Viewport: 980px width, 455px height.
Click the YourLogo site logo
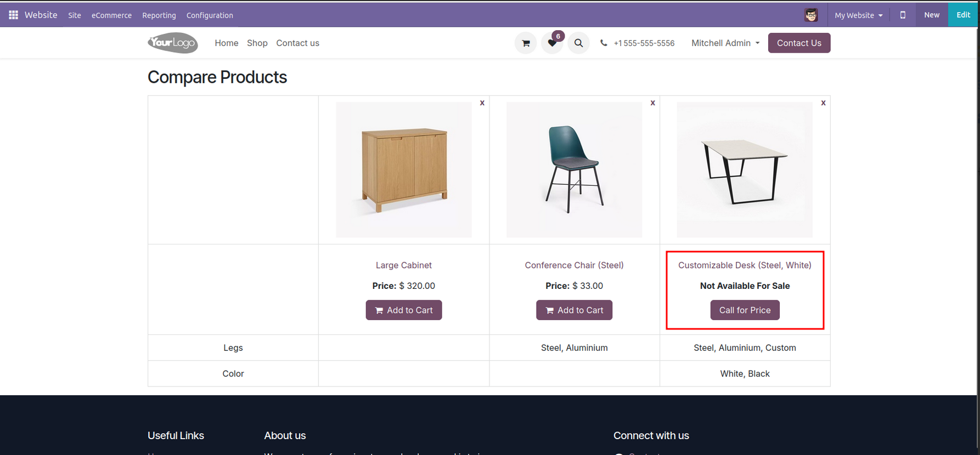click(173, 43)
